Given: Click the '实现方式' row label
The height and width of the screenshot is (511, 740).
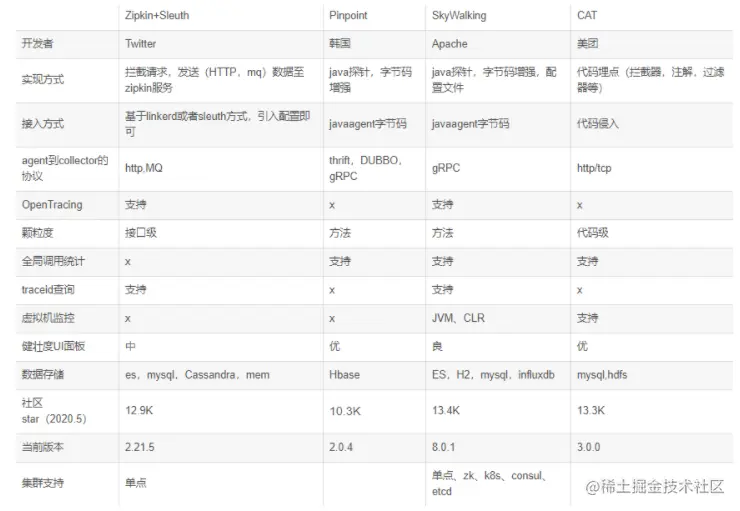Looking at the screenshot, I should tap(42, 79).
